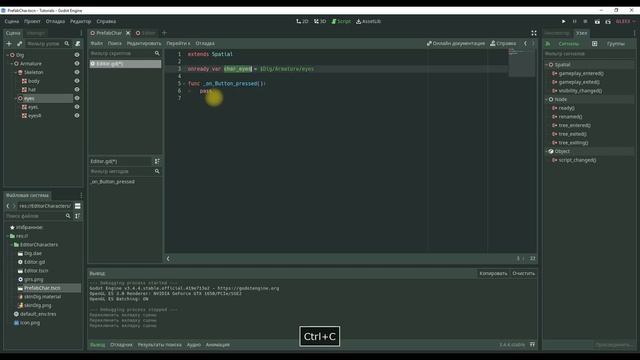The image size is (640, 360).
Task: Click Копировать output button
Action: [493, 273]
